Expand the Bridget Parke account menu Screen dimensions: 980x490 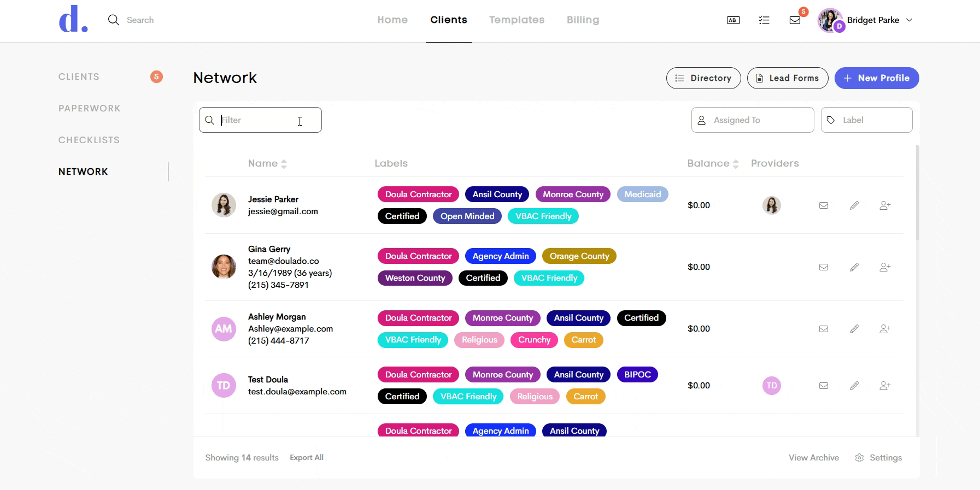point(866,20)
